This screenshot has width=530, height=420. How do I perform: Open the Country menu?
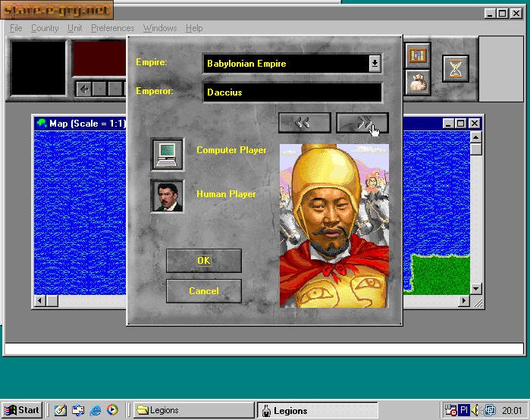(45, 28)
